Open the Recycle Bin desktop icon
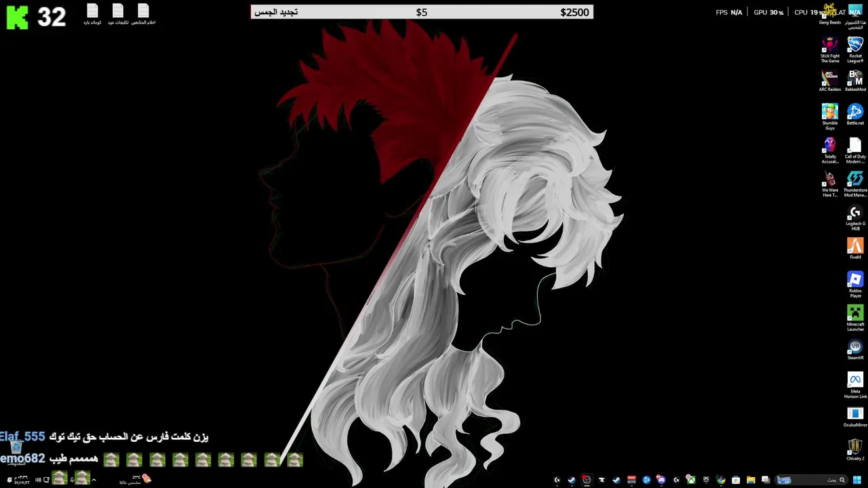 coord(16,453)
